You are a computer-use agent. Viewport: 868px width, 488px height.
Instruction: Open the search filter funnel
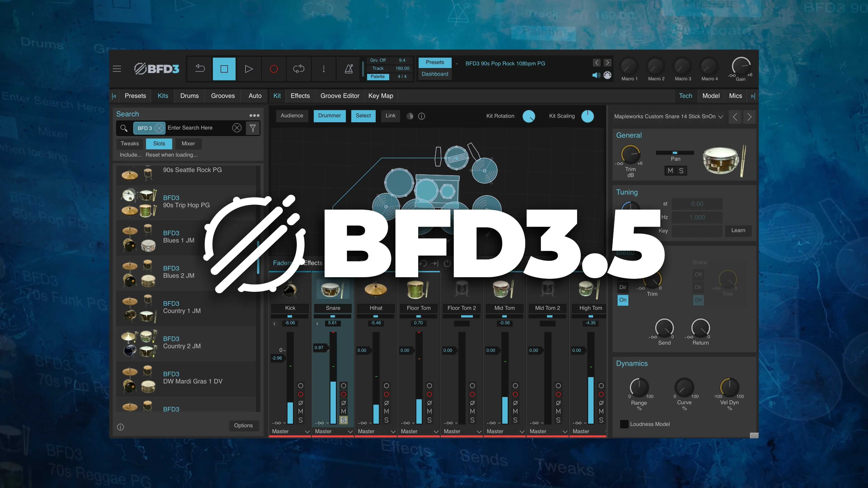tap(253, 128)
